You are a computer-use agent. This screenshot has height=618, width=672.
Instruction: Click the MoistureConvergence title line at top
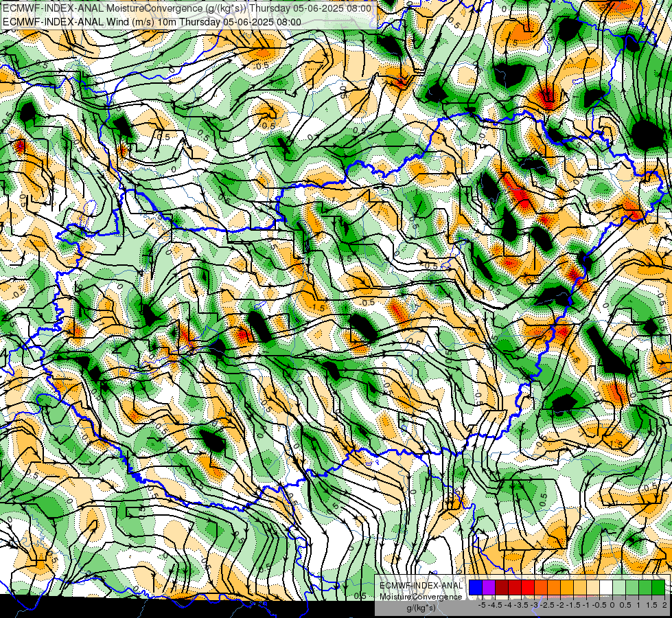[x=187, y=8]
